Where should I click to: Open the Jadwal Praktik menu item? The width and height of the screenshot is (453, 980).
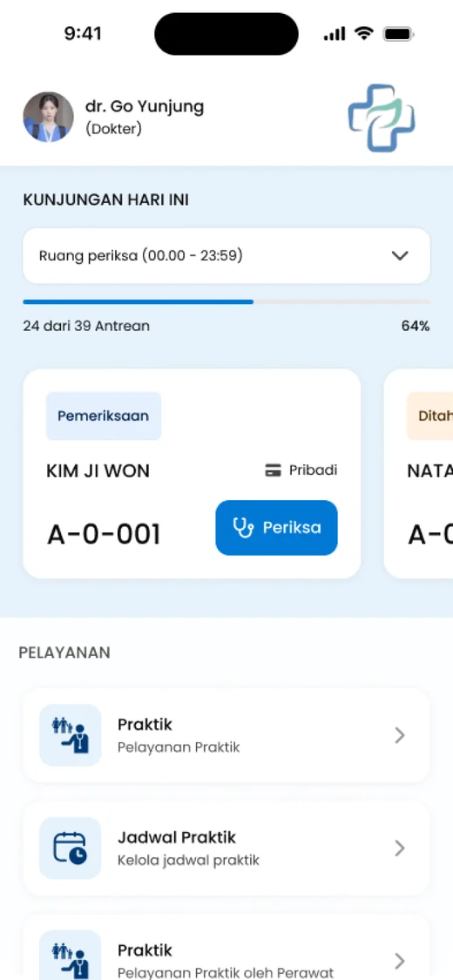(226, 848)
